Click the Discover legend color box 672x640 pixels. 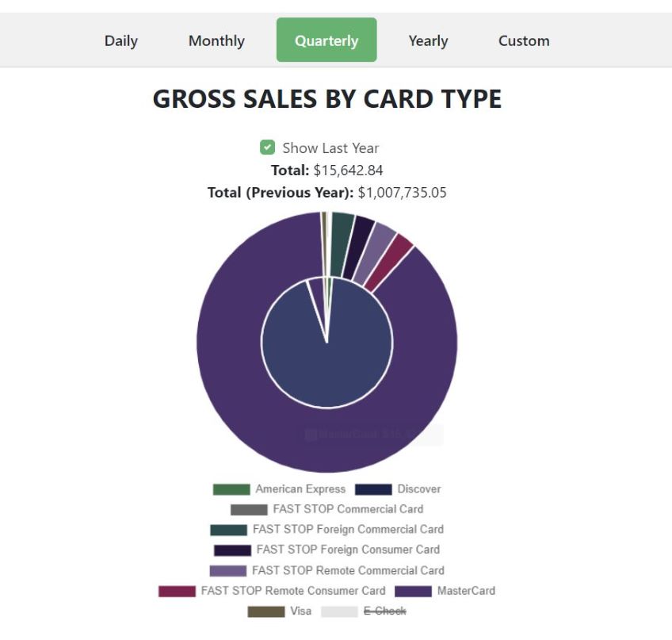[x=373, y=489]
